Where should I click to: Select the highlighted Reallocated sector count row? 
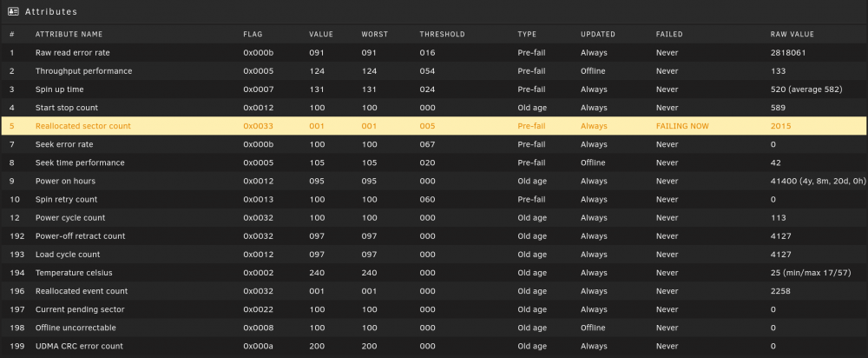pos(434,126)
